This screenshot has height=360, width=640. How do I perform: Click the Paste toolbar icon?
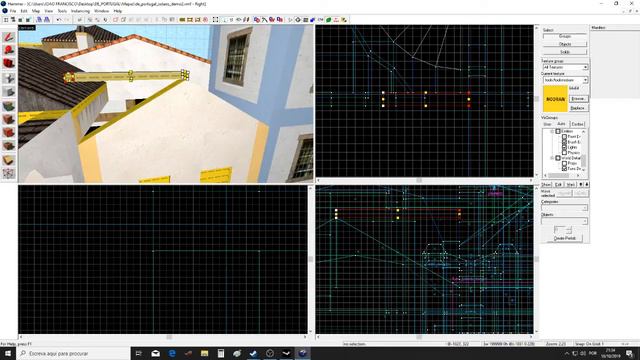[172, 20]
